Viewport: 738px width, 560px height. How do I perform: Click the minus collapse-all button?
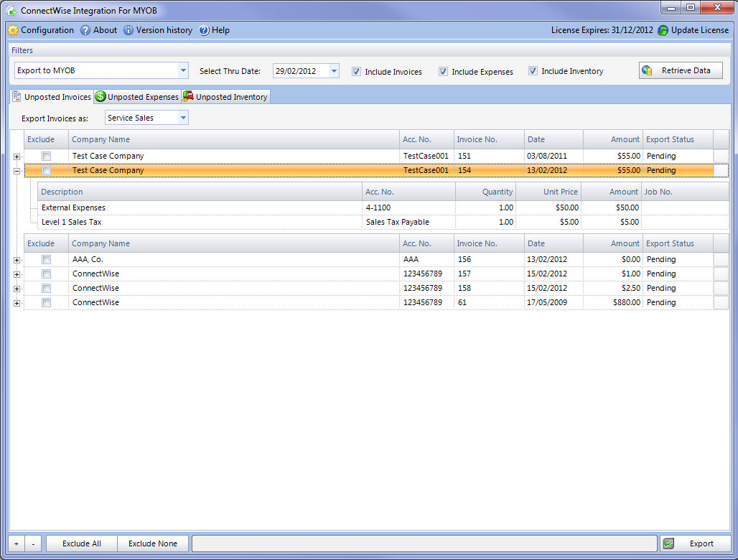pyautogui.click(x=33, y=543)
